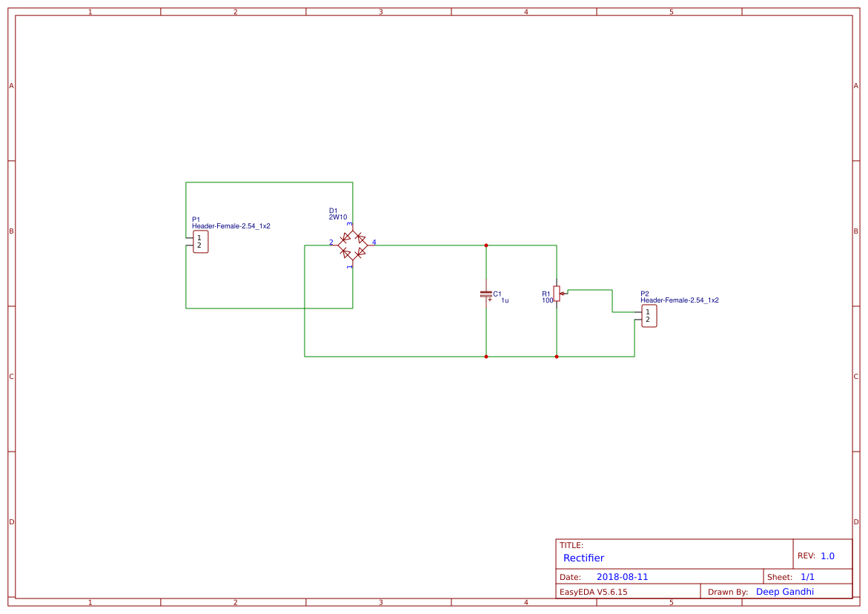Click the date field showing 2018-08-11

click(623, 576)
